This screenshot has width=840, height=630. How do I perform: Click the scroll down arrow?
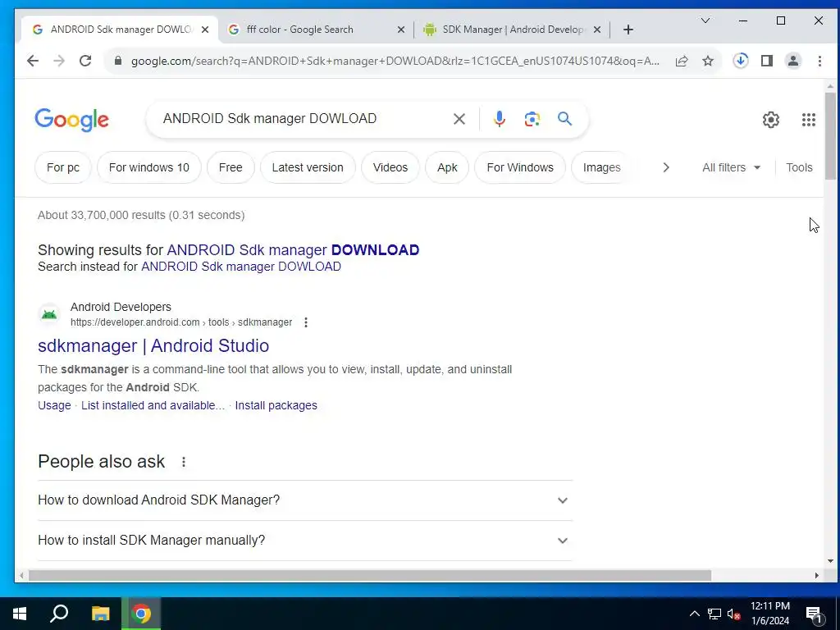pos(830,561)
